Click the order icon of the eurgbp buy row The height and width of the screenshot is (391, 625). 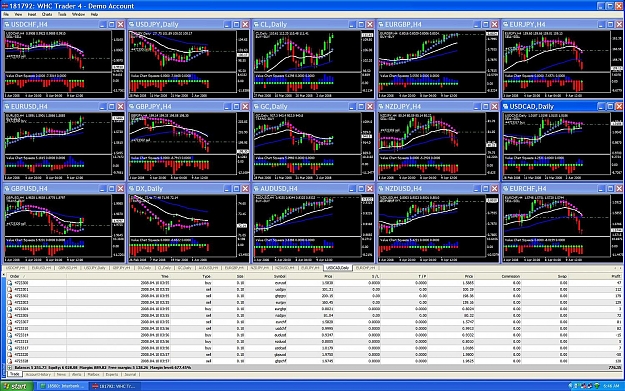pos(10,309)
